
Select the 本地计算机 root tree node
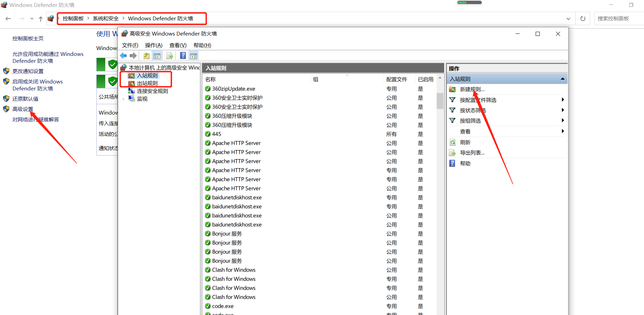point(164,68)
